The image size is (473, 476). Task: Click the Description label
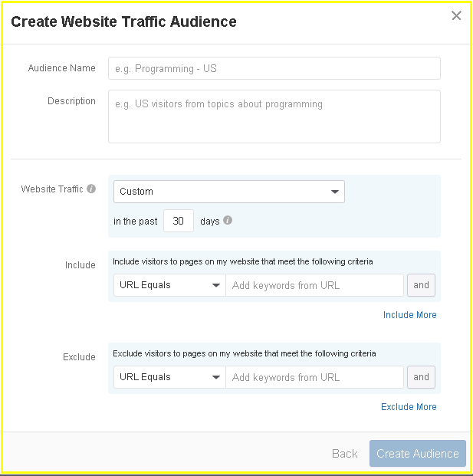pos(71,101)
